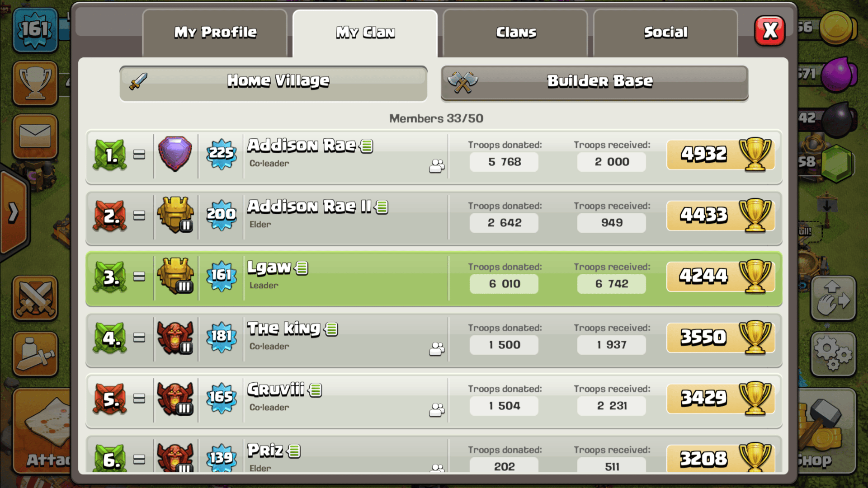Tap the friend icon in The king row
Image resolution: width=868 pixels, height=488 pixels.
pos(437,349)
